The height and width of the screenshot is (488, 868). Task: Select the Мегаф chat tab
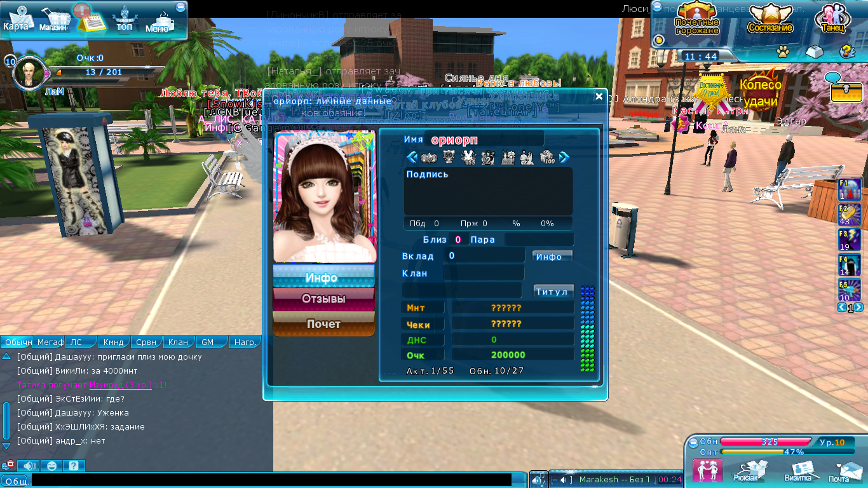[x=50, y=342]
